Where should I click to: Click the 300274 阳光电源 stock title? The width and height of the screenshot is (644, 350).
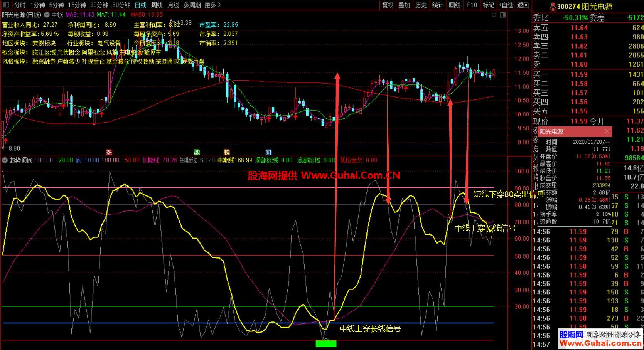pos(585,7)
